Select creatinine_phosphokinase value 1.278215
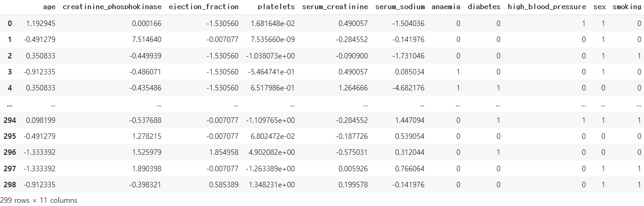Viewport: 644px width, 206px height. 147,136
